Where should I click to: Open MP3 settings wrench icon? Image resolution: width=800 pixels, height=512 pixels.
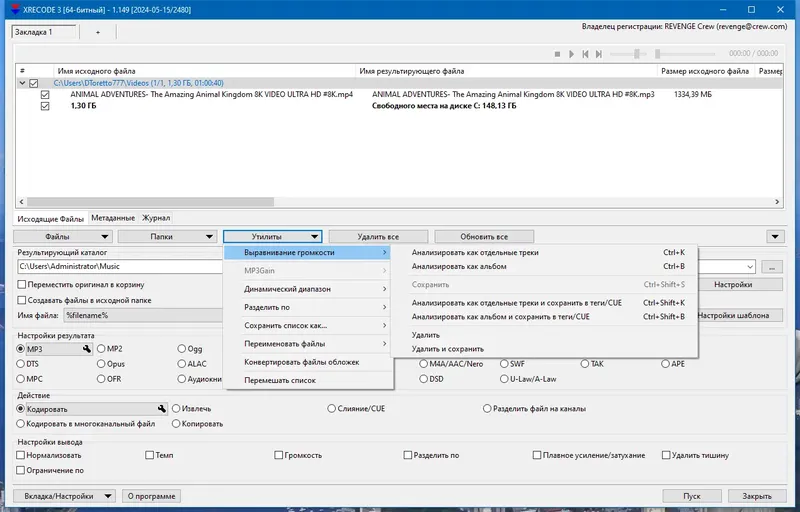(x=87, y=349)
